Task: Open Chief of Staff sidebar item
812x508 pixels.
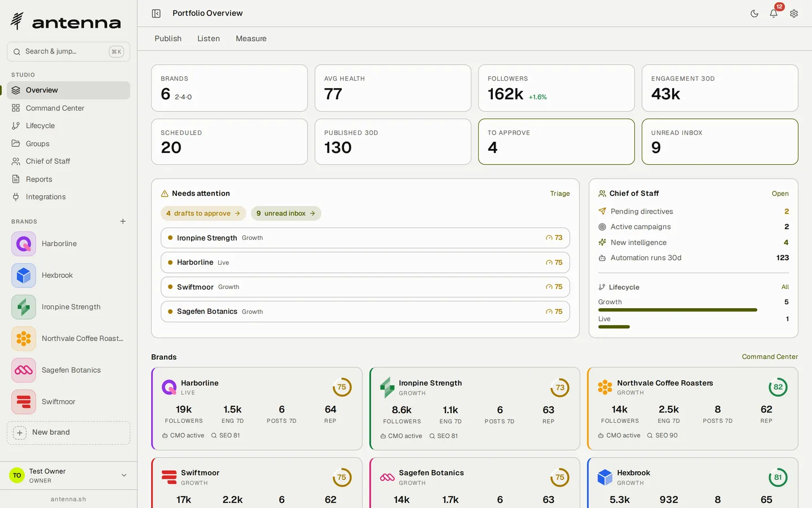Action: [x=68, y=161]
